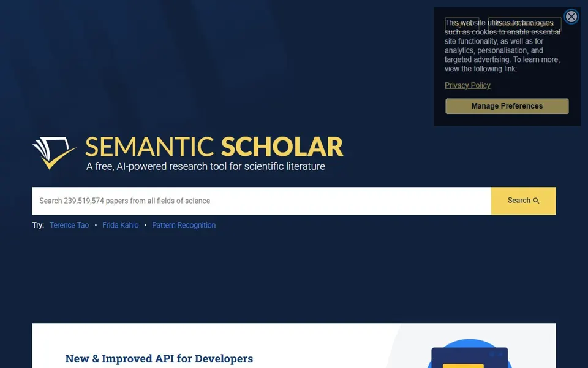Click the SEMANTIC SCHOLAR title text

(214, 147)
